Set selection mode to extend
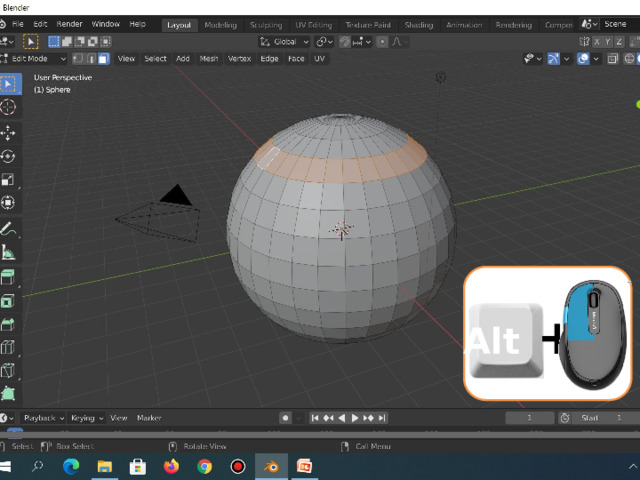 tap(67, 42)
